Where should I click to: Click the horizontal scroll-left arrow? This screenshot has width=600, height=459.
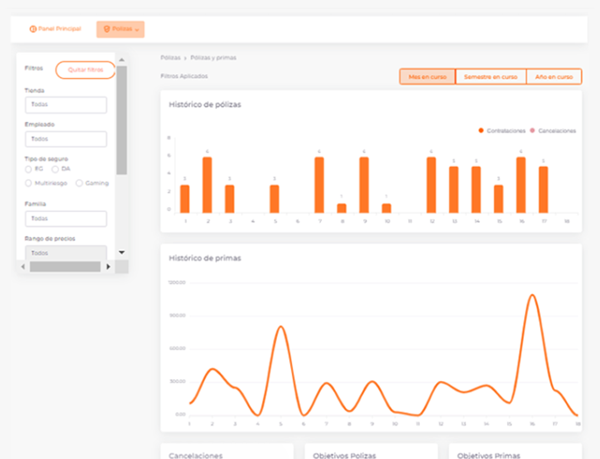(x=23, y=267)
